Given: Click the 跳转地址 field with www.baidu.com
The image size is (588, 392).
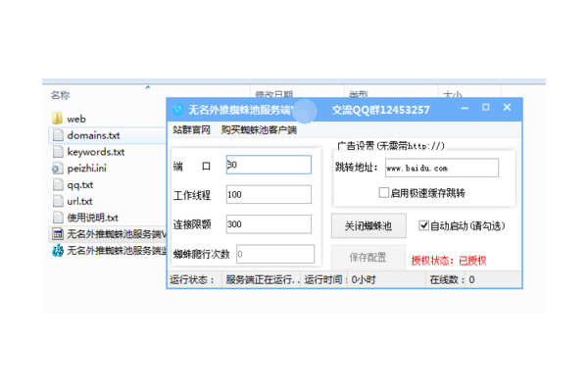Looking at the screenshot, I should [x=442, y=168].
